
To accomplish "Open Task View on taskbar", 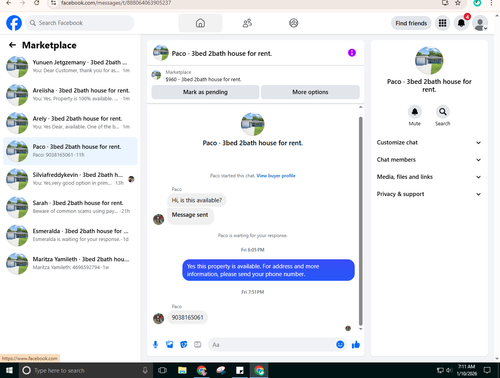I will coord(162,370).
